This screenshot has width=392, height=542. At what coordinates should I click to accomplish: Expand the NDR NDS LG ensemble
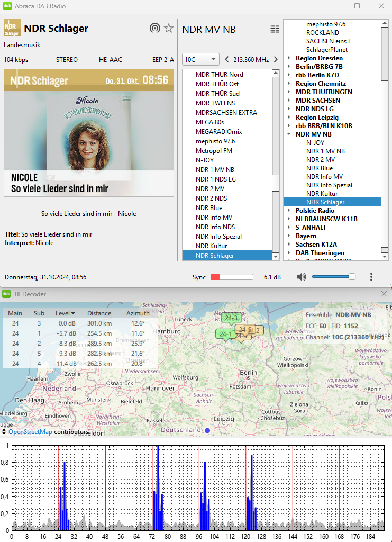tap(289, 109)
